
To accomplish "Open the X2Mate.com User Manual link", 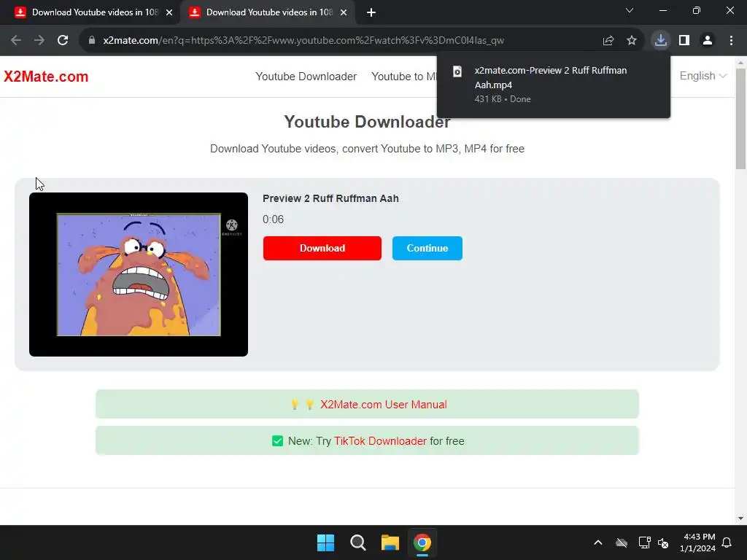I will pos(384,404).
